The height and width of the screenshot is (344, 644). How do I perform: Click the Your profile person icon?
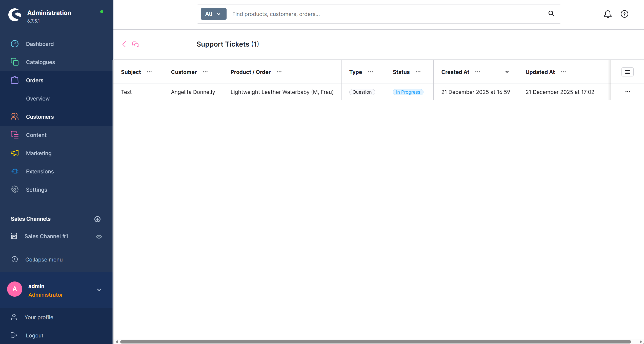click(14, 317)
